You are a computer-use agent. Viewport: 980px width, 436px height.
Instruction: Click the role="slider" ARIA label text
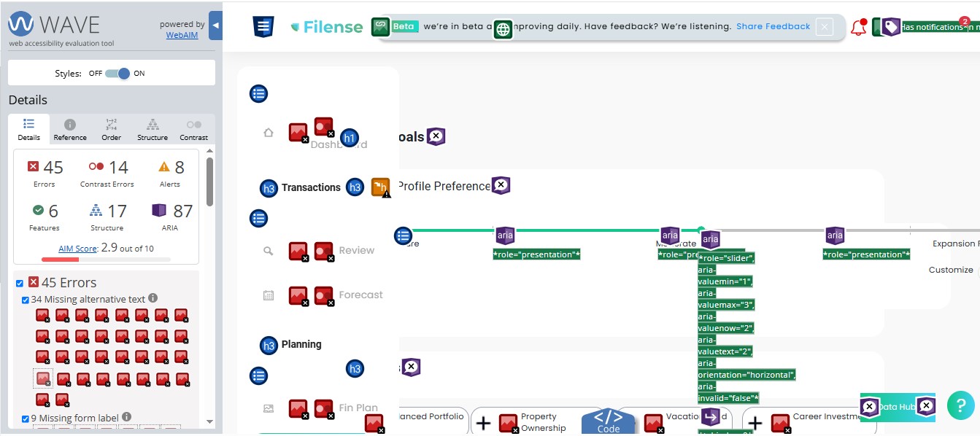click(x=727, y=257)
